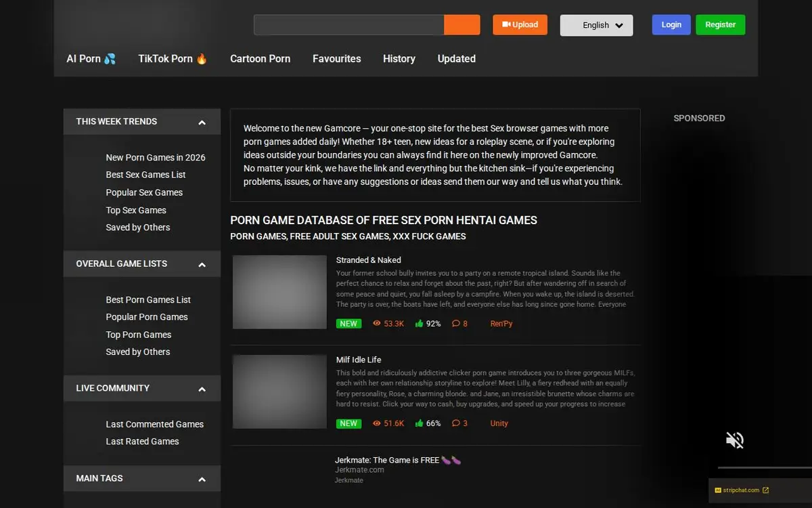Open the Unity engine tag

pyautogui.click(x=499, y=423)
